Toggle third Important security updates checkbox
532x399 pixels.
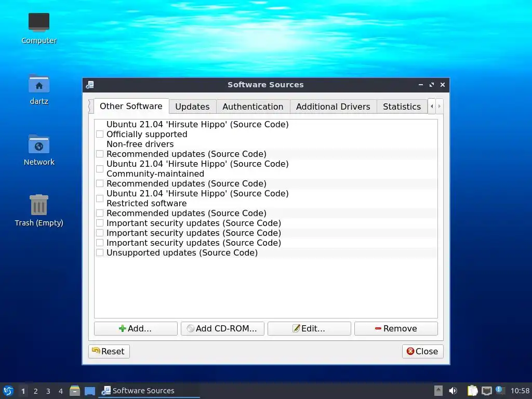coord(100,243)
